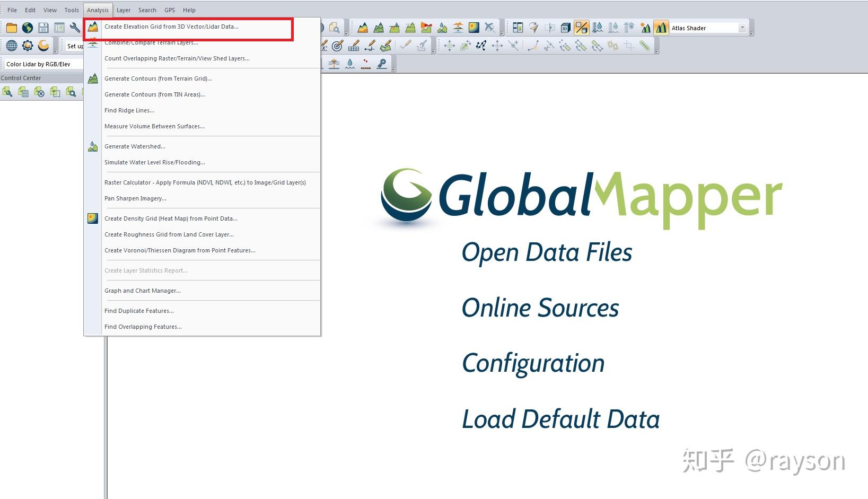
Task: Toggle the hill shading percent toolbar button
Action: tap(582, 28)
